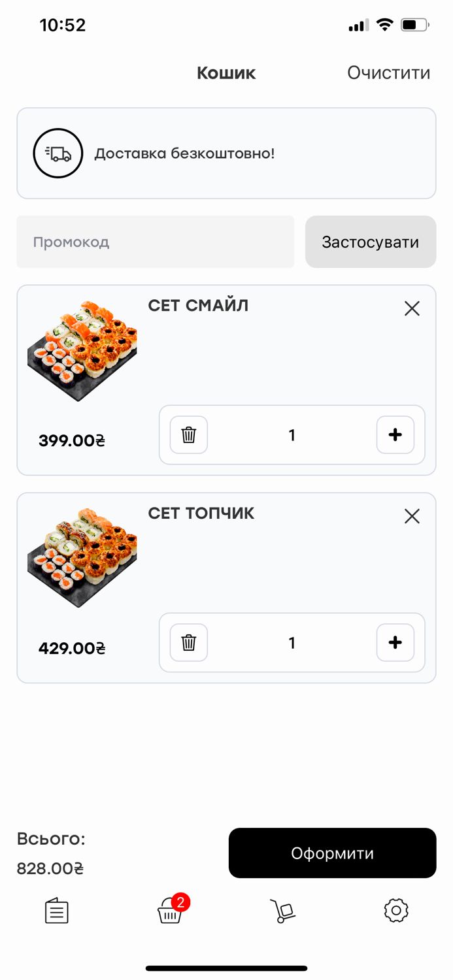Remove СЕТ СМАЙЛ using the trash icon
This screenshot has height=980, width=453.
[x=188, y=435]
